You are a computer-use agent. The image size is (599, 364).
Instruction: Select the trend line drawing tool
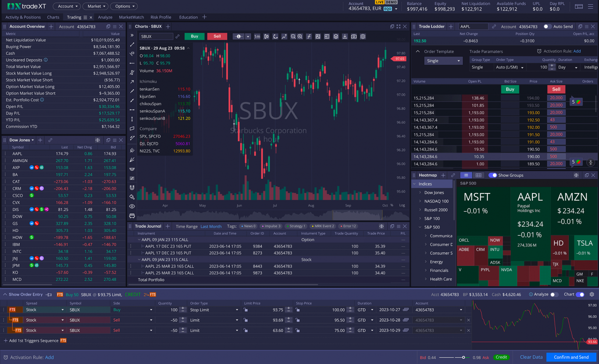[x=132, y=44]
